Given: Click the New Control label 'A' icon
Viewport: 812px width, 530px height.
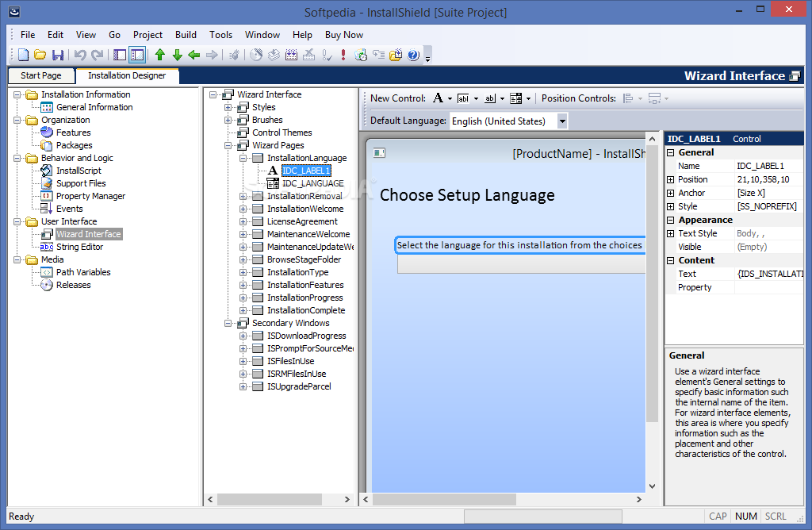Looking at the screenshot, I should [x=438, y=98].
